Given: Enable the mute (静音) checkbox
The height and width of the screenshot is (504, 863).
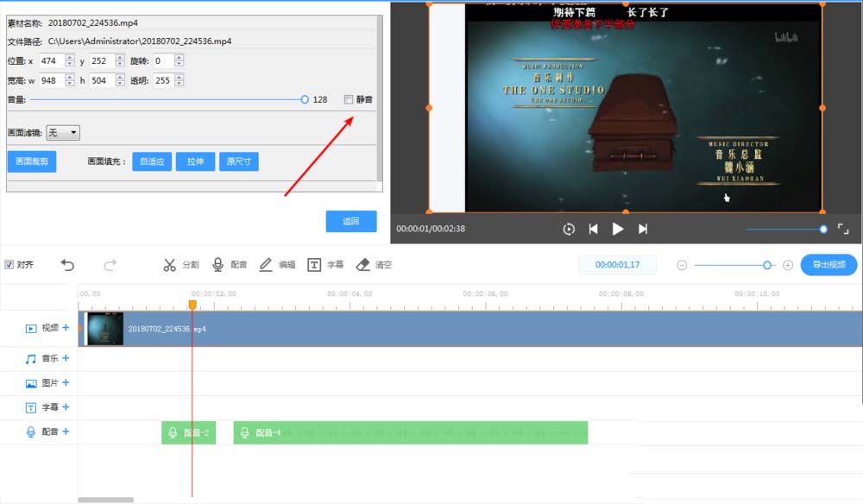Looking at the screenshot, I should (349, 99).
